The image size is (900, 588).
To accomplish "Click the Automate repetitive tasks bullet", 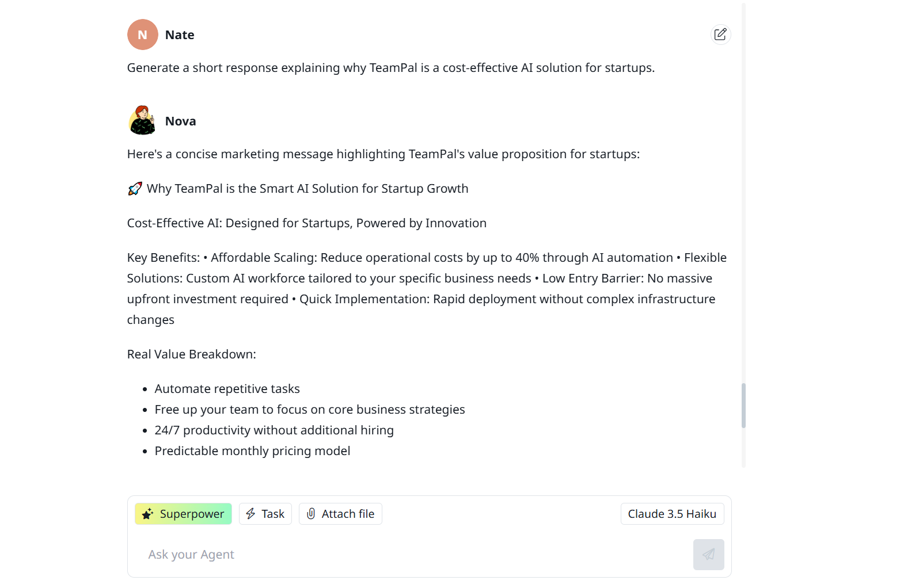I will (x=227, y=389).
